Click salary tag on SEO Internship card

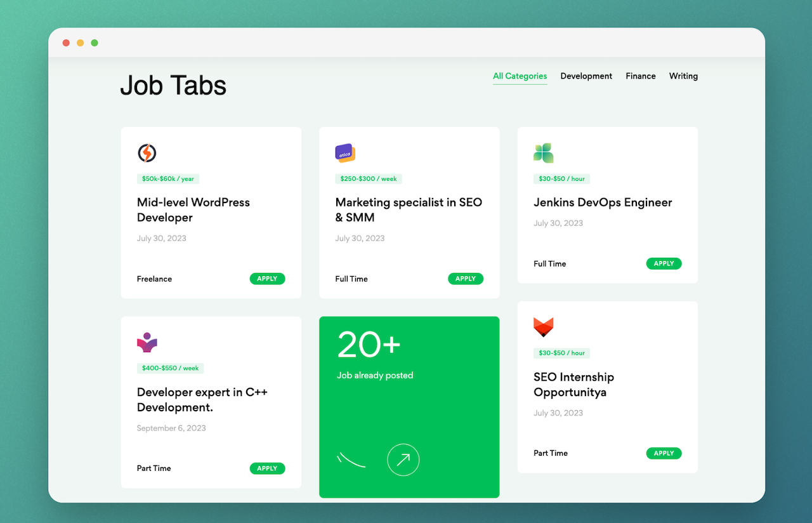click(x=561, y=353)
